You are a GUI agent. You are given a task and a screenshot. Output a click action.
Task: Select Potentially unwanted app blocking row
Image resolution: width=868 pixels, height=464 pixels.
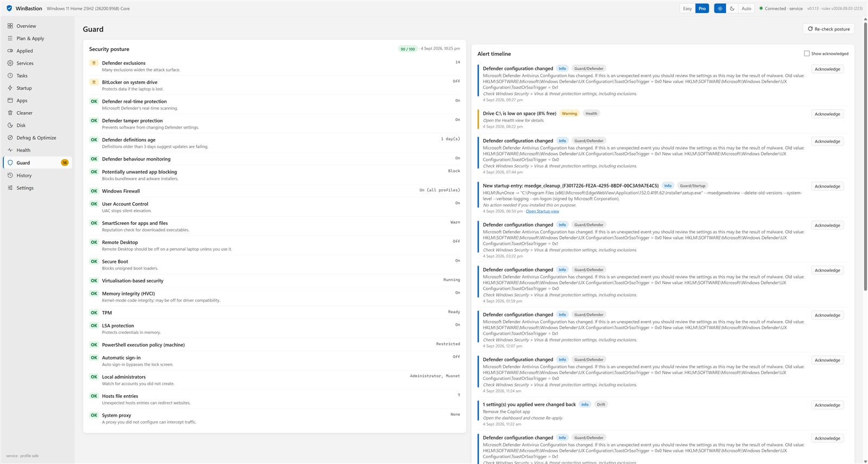tap(275, 175)
